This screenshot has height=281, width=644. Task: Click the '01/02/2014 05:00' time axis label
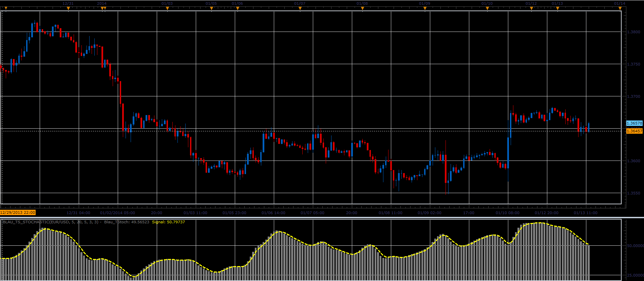tap(117, 213)
